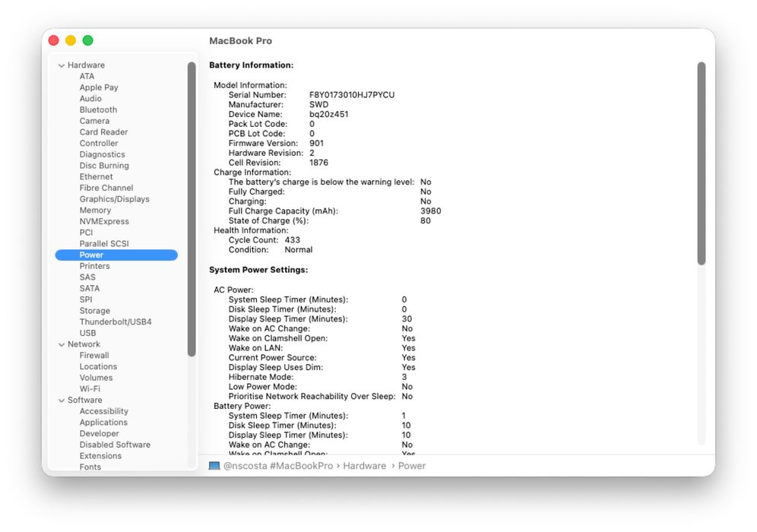Click the sidebar vertical scrollbar
The image size is (757, 532).
click(x=192, y=210)
